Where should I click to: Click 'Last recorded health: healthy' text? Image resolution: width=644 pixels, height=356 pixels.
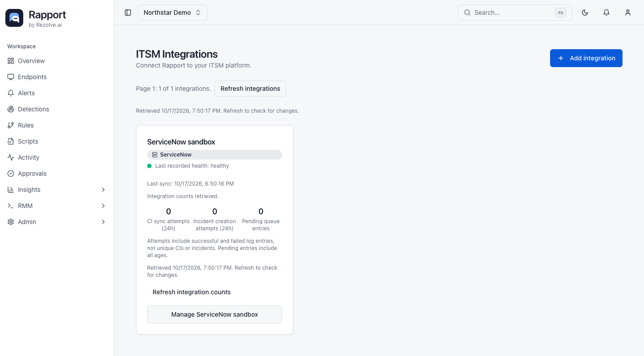[x=192, y=166]
